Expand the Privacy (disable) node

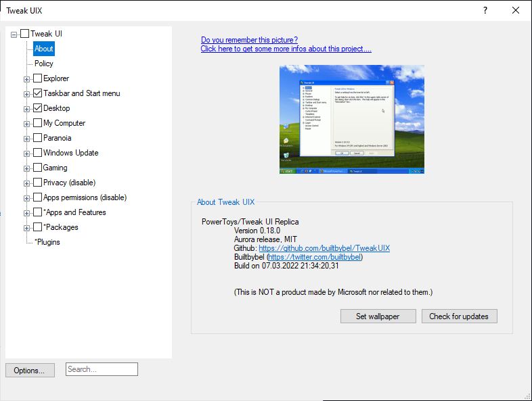26,184
